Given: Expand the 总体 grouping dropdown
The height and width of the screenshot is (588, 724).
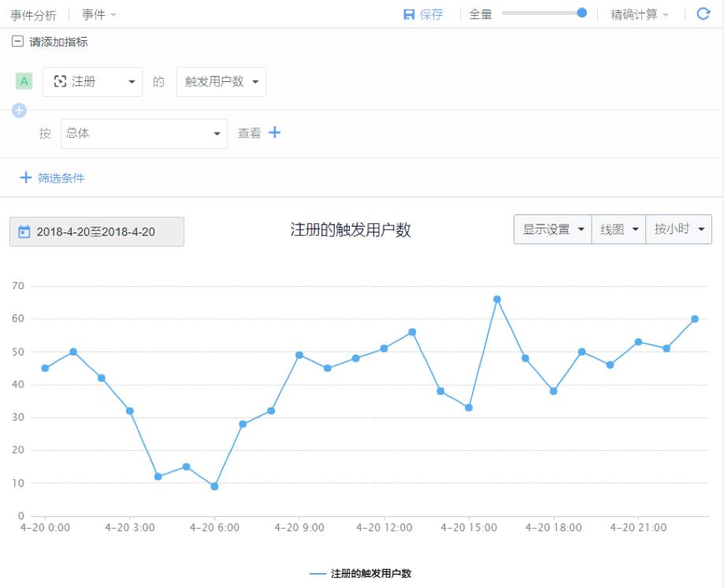Looking at the screenshot, I should 143,134.
